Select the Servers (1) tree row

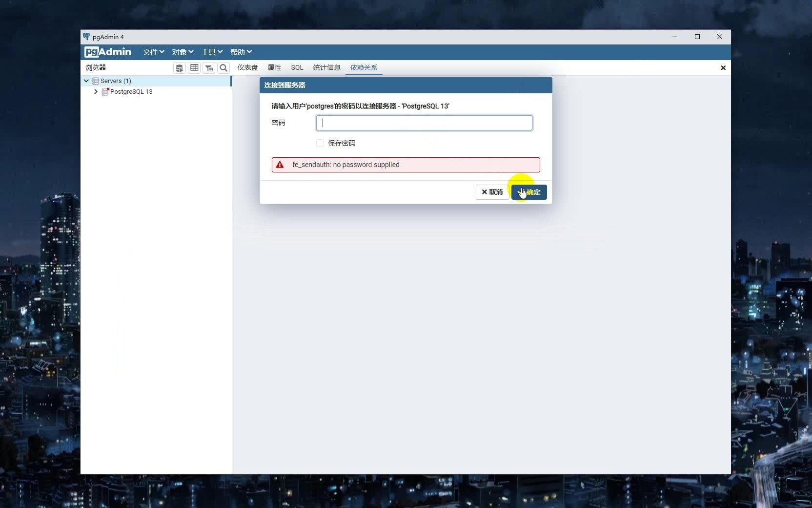[x=156, y=81]
